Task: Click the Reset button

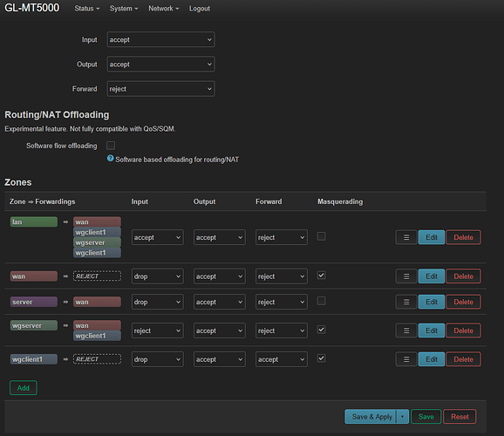Action: coord(460,417)
